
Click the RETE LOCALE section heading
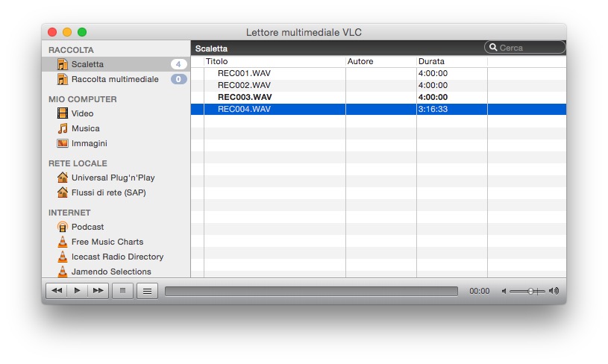[78, 163]
